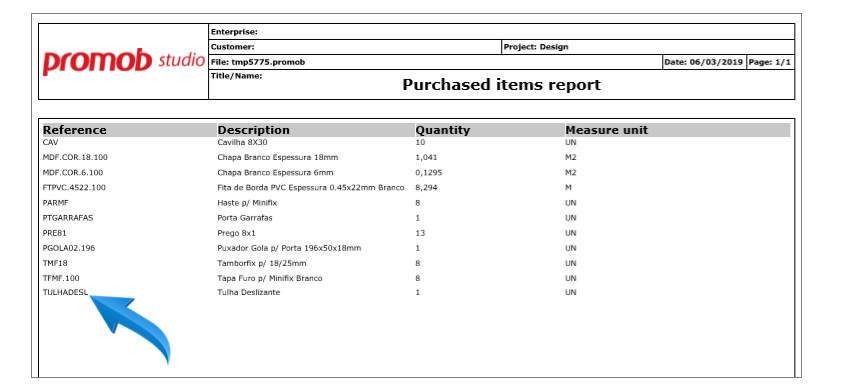Click the Enterprise field in the header
The width and height of the screenshot is (857, 392).
[x=502, y=32]
